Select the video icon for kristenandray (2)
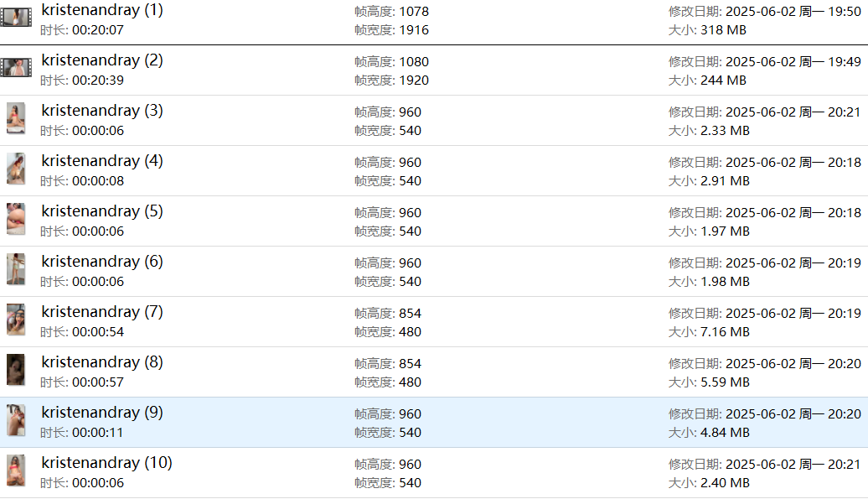The height and width of the screenshot is (499, 868). coord(16,68)
